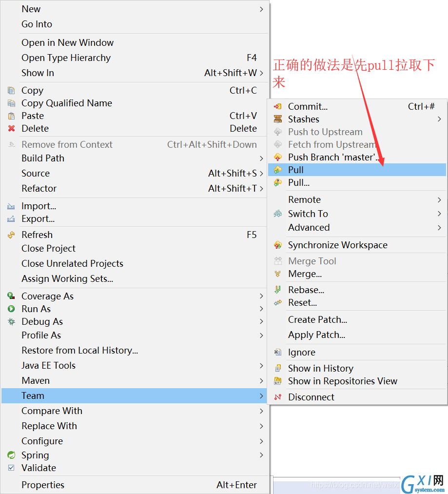This screenshot has width=448, height=494.
Task: Expand the Refactor submenu arrow
Action: point(261,188)
